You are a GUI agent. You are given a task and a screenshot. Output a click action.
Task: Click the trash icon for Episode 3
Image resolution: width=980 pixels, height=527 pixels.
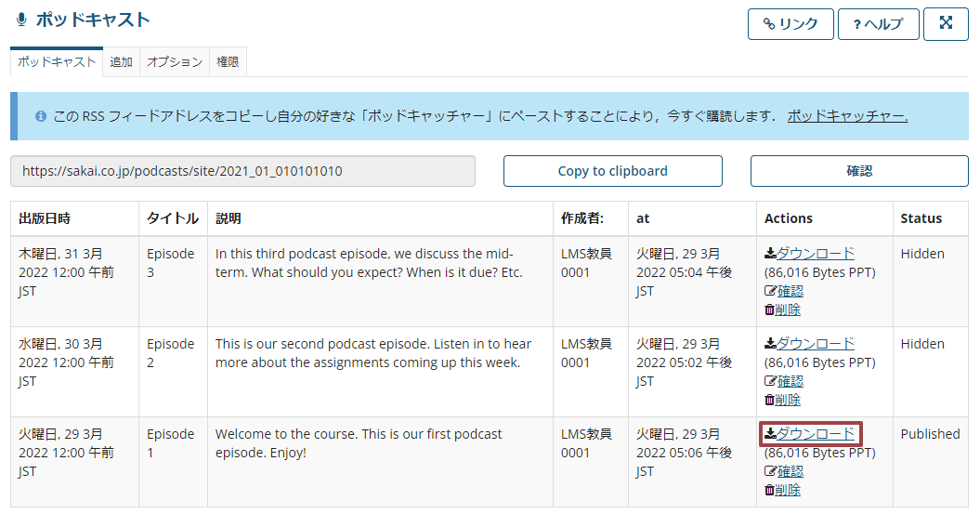coord(769,310)
